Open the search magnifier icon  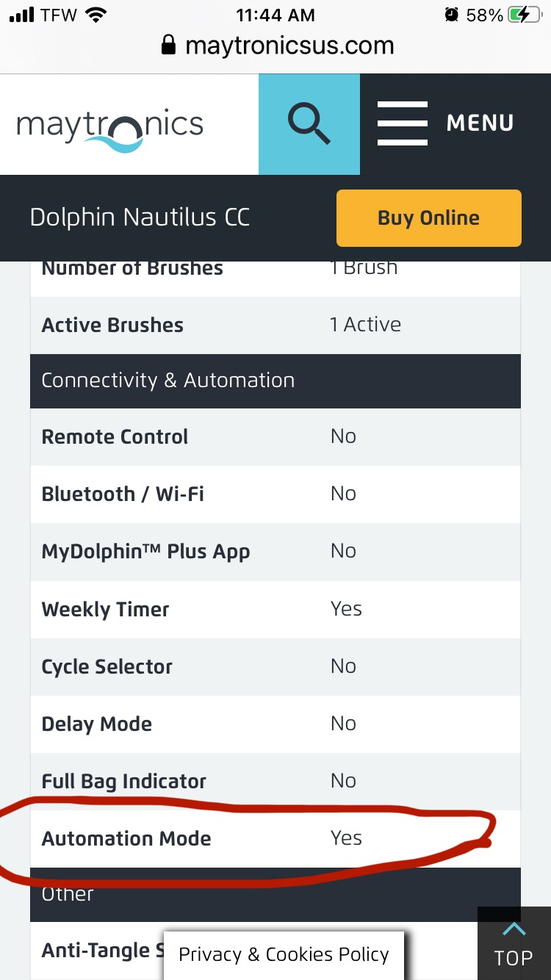tap(309, 123)
